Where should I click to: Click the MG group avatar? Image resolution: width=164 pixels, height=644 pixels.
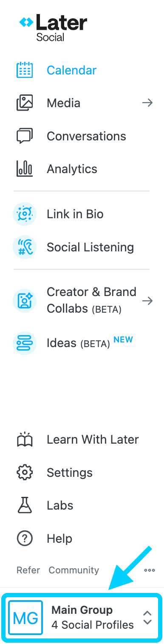26,618
